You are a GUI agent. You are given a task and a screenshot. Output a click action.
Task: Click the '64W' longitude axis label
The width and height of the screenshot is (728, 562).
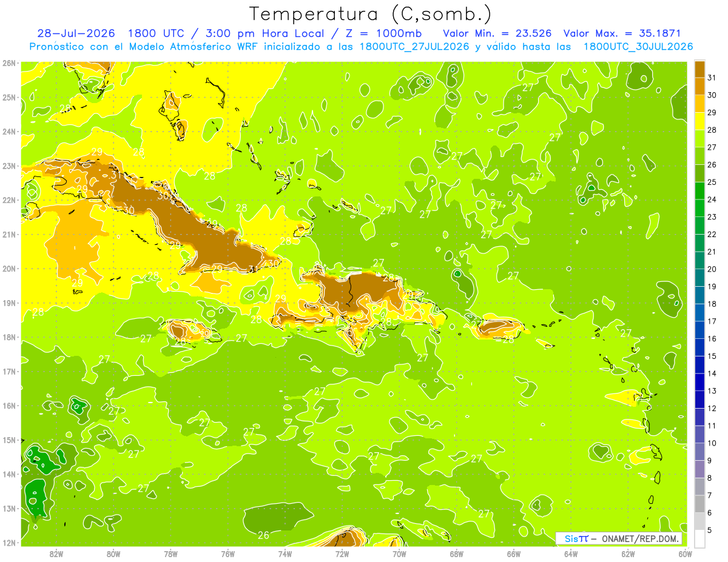coord(571,554)
